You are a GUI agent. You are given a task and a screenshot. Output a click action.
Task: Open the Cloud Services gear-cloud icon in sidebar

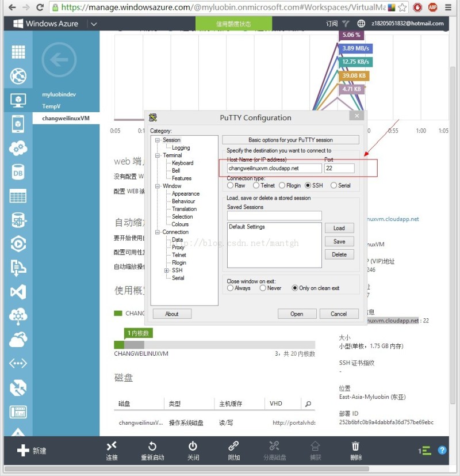(18, 148)
